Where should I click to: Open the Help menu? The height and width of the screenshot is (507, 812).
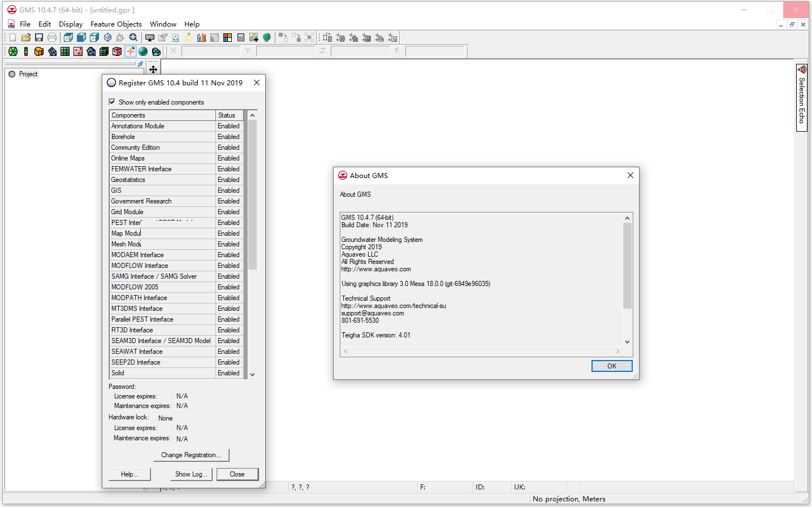click(x=192, y=24)
